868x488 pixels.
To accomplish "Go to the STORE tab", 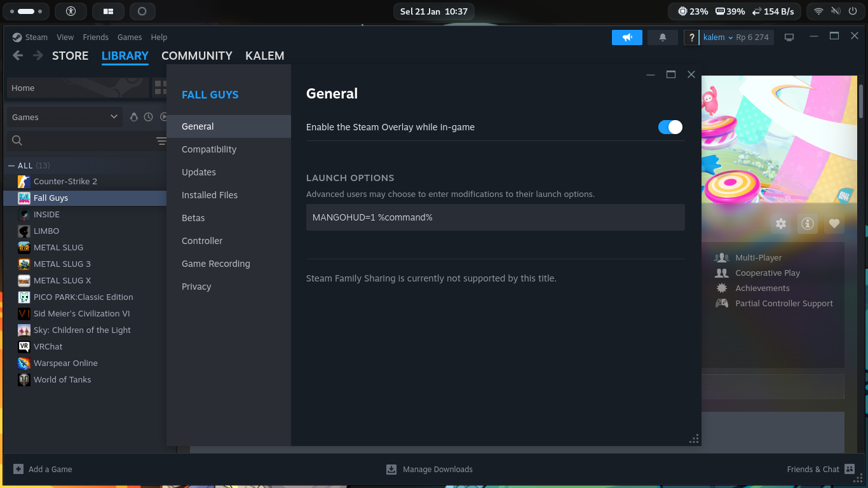I will (x=70, y=56).
